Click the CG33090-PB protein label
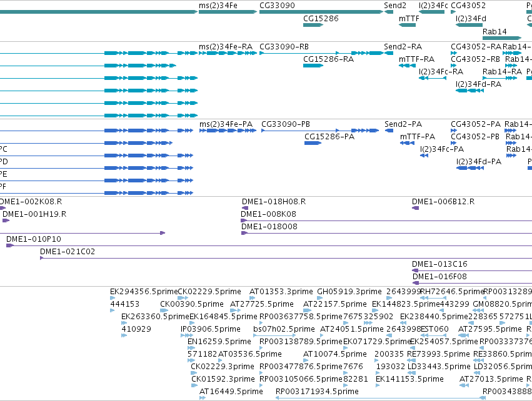Image resolution: width=532 pixels, height=401 pixels. point(286,124)
